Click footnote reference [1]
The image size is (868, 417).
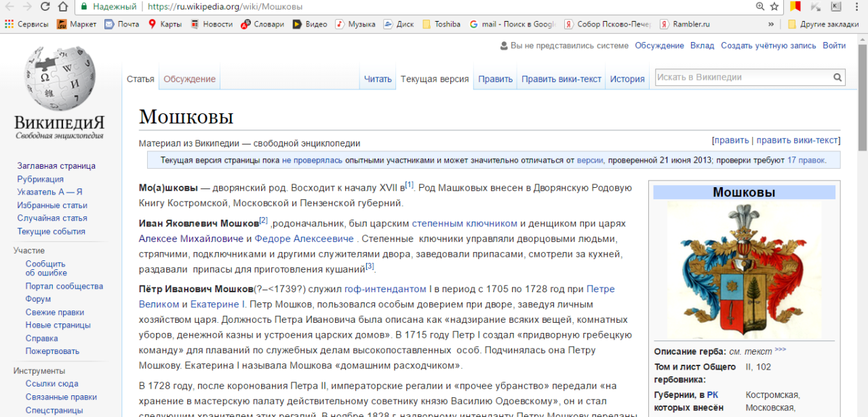point(409,184)
